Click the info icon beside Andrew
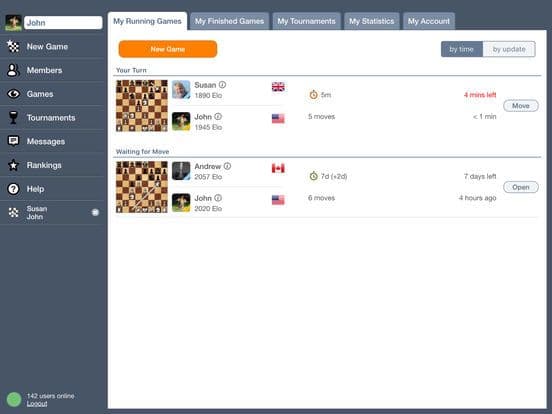 [x=227, y=166]
